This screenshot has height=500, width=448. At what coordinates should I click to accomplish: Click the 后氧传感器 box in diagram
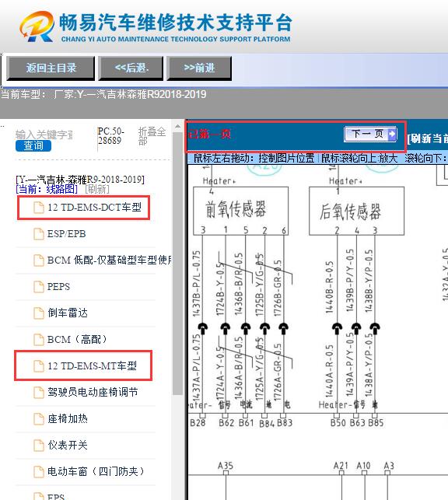356,211
